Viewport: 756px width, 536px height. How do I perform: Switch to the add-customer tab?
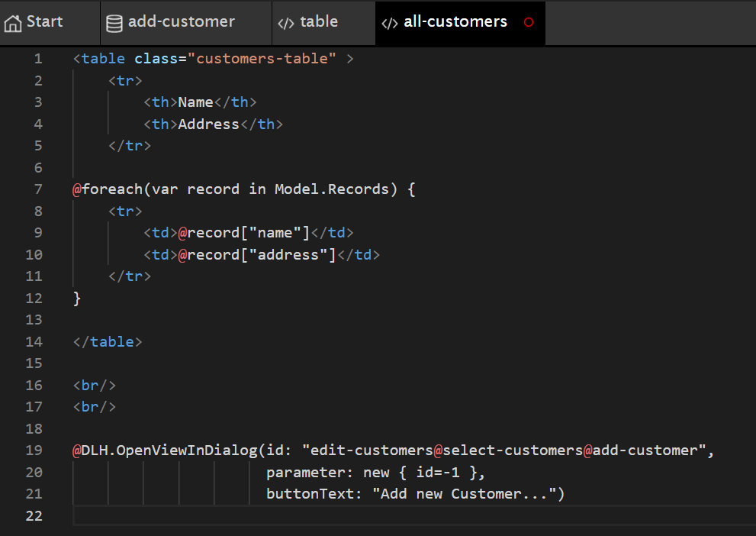pos(186,23)
